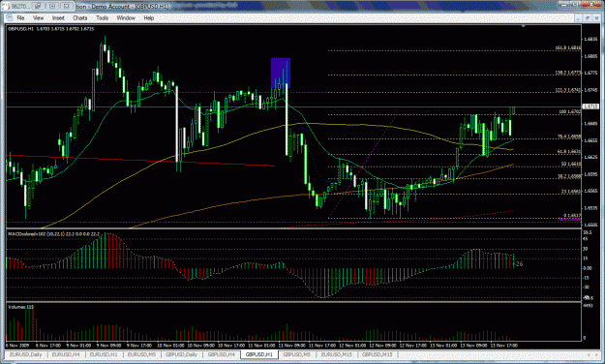Viewport: 605px width, 364px height.
Task: Close the GBPUSD chart child window
Action: click(x=596, y=18)
